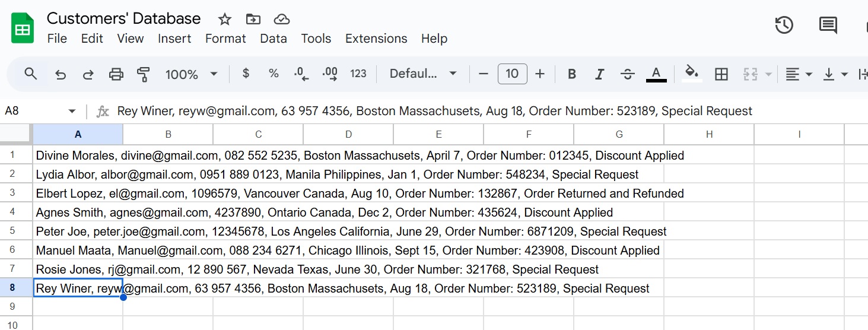
Task: Open the horizontal align dropdown
Action: coord(798,74)
